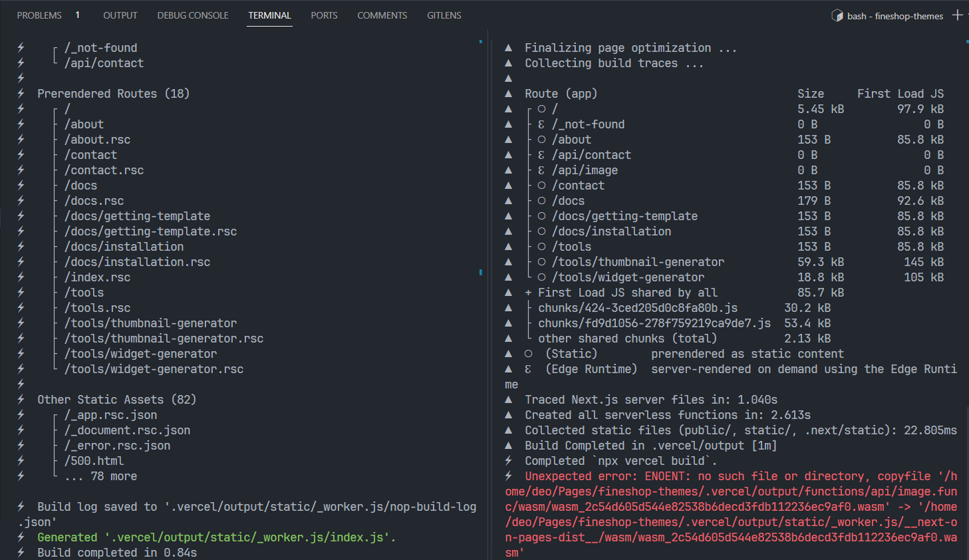Switch to the GITLENS tab
Screen dimensions: 969x560
coord(444,15)
